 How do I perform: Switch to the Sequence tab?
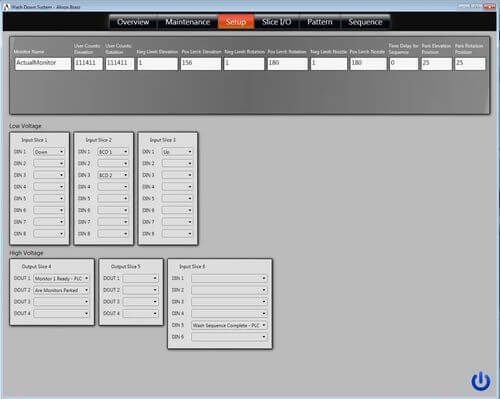pyautogui.click(x=365, y=22)
